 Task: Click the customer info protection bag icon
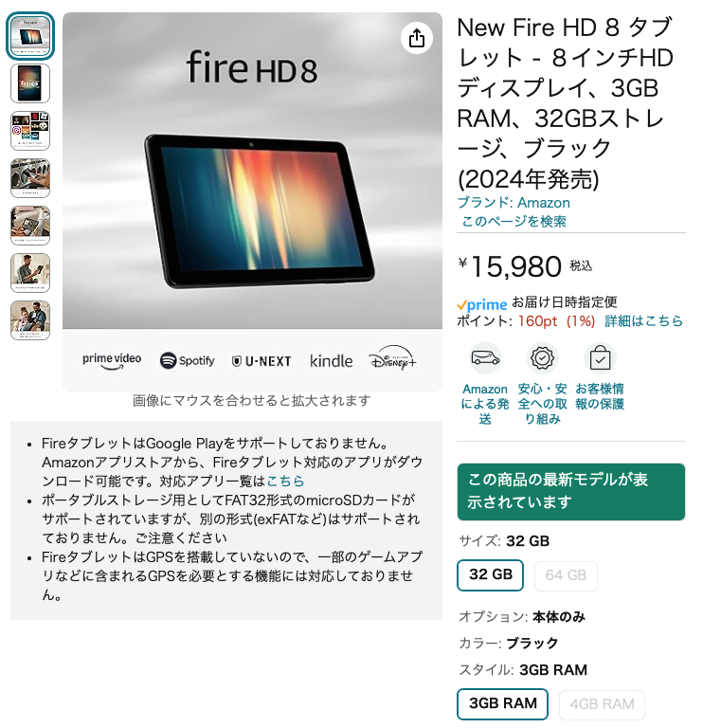click(x=600, y=358)
